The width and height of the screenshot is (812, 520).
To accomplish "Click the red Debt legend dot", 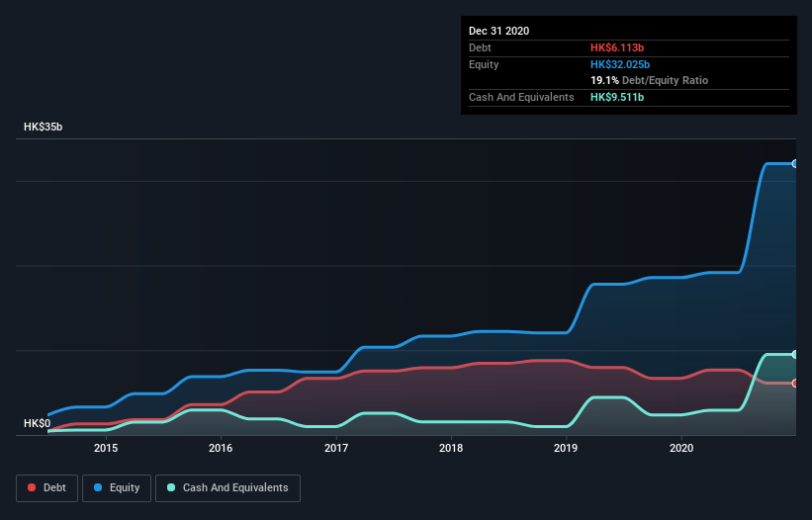I will tap(32, 487).
